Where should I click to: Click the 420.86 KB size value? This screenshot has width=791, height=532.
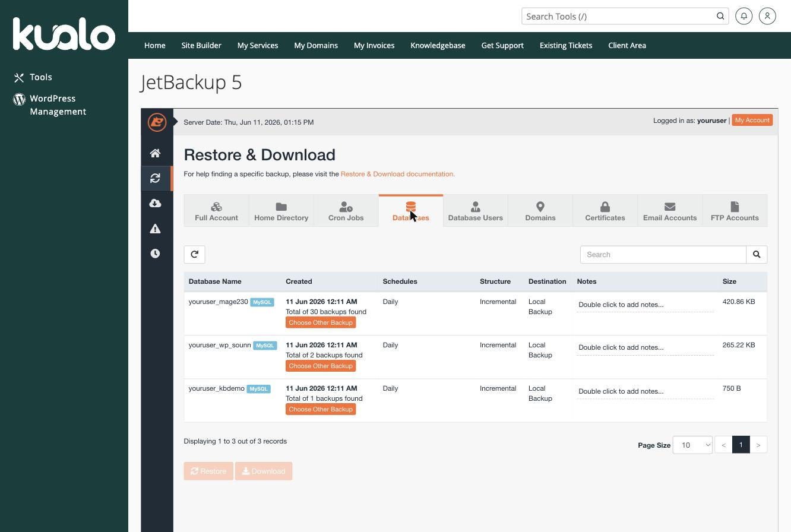pyautogui.click(x=739, y=302)
